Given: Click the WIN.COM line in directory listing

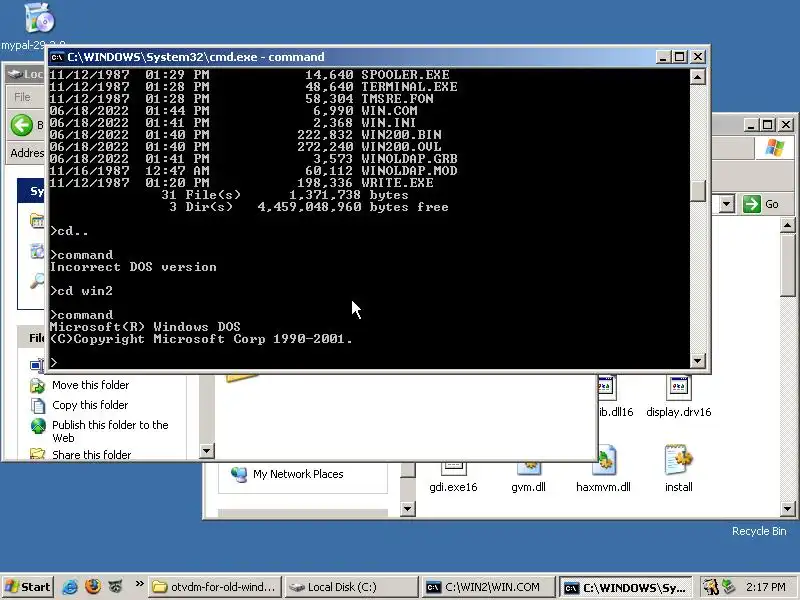Looking at the screenshot, I should point(234,111).
